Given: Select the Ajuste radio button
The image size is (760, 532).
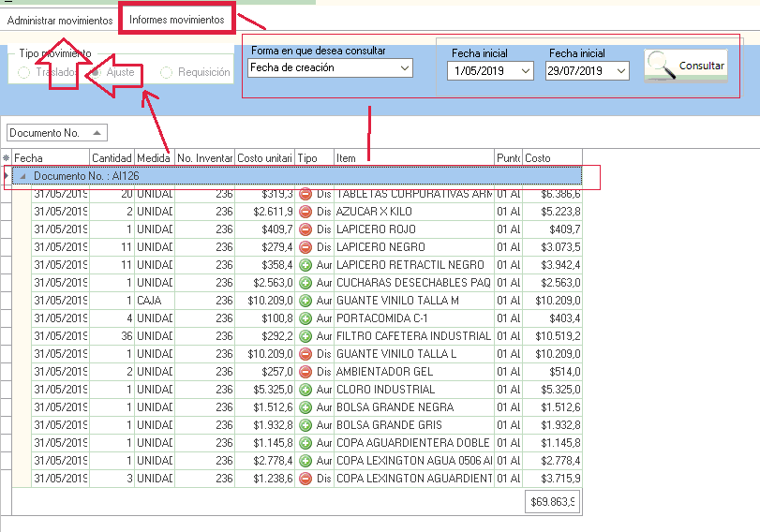Looking at the screenshot, I should coord(96,73).
